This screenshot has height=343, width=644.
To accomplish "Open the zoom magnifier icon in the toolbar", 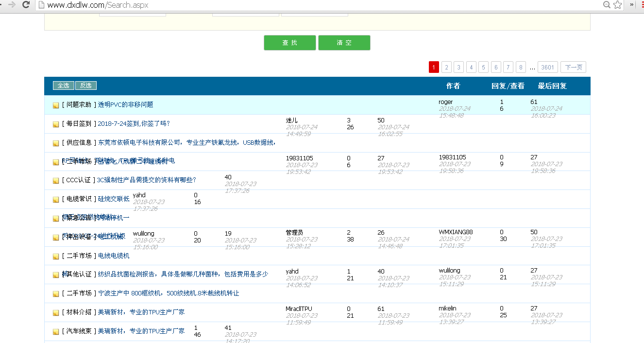I will pyautogui.click(x=607, y=5).
